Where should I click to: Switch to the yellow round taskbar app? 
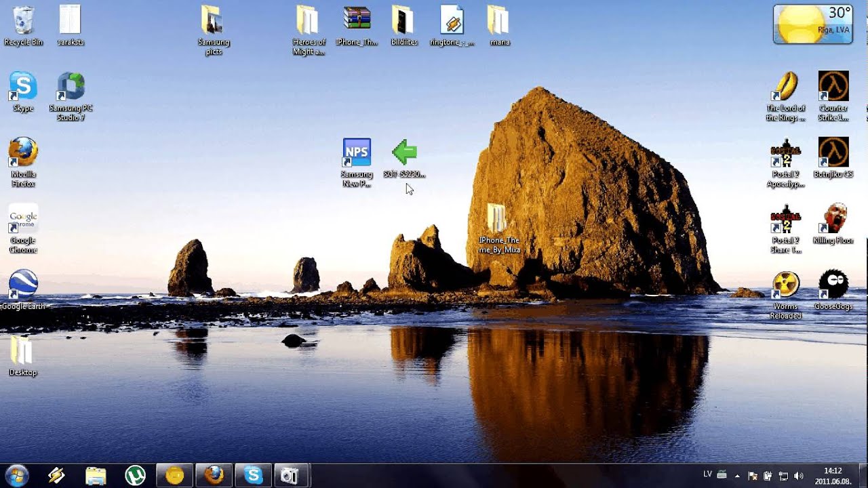coord(174,476)
